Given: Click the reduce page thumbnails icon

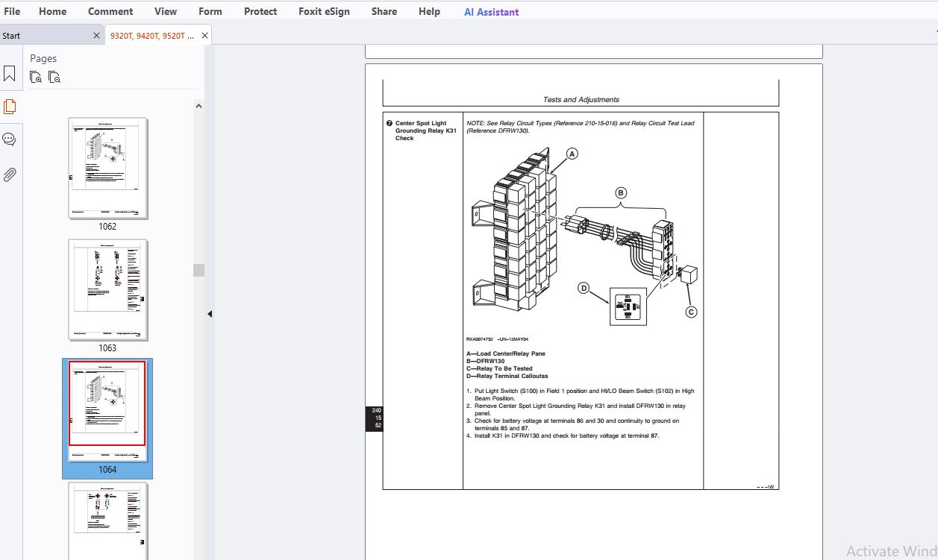Looking at the screenshot, I should [54, 76].
